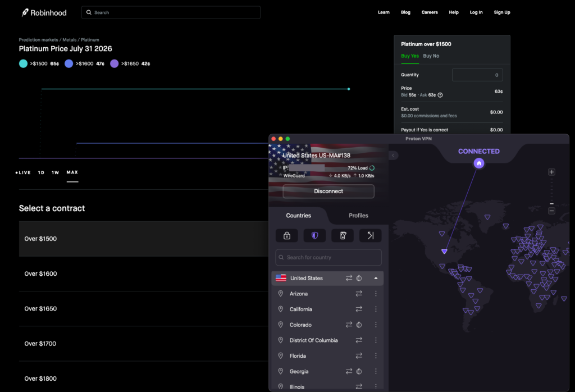The width and height of the screenshot is (575, 392).
Task: Disconnect from the VPN server
Action: tap(328, 192)
